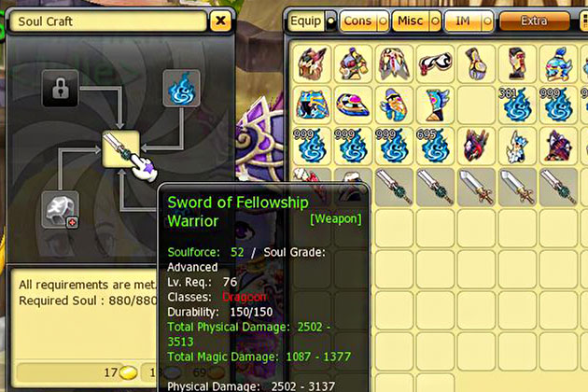Viewport: 588px width, 392px height.
Task: Switch to the Misc inventory tab
Action: pyautogui.click(x=411, y=21)
